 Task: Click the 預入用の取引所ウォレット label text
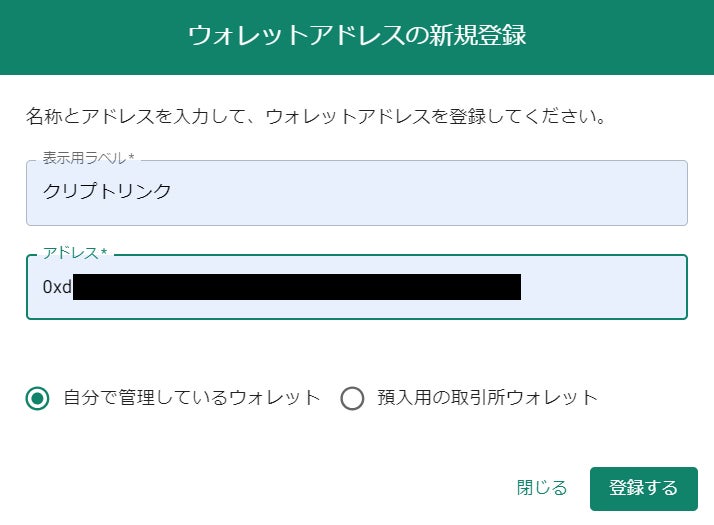(x=487, y=398)
